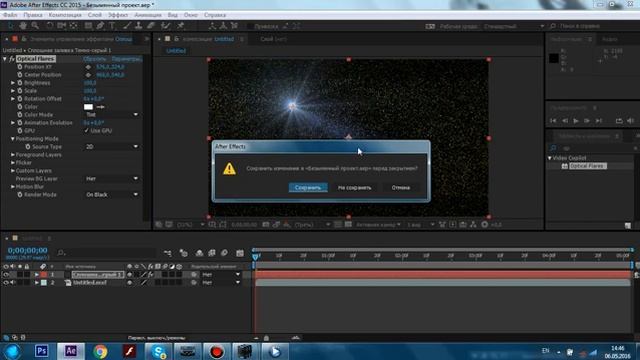Click the viewer snapshot camera icon
640x360 pixels.
(x=266, y=224)
